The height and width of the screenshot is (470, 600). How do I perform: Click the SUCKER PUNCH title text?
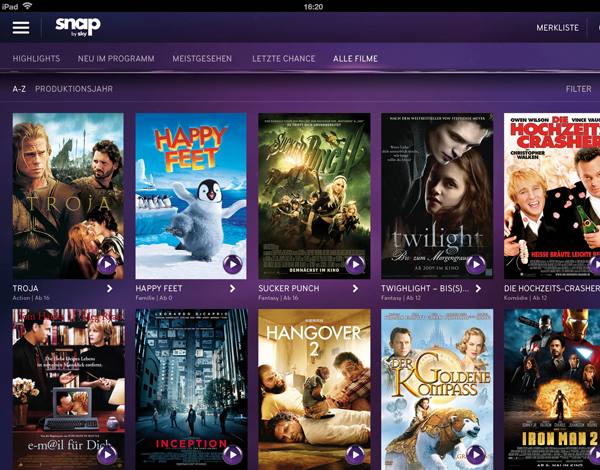(x=289, y=289)
